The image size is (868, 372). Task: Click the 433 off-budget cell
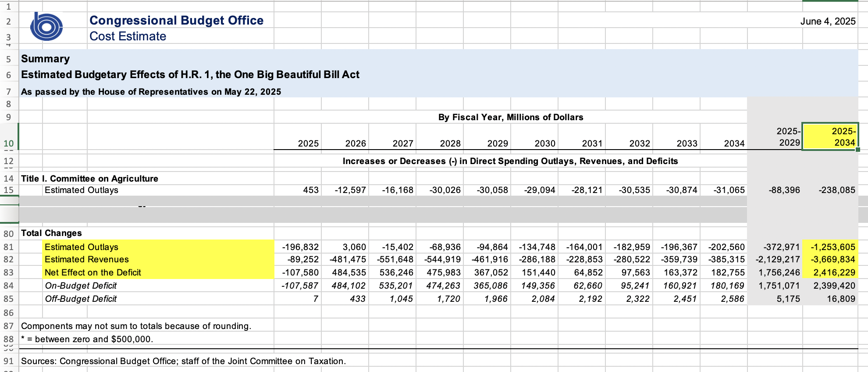[x=345, y=299]
